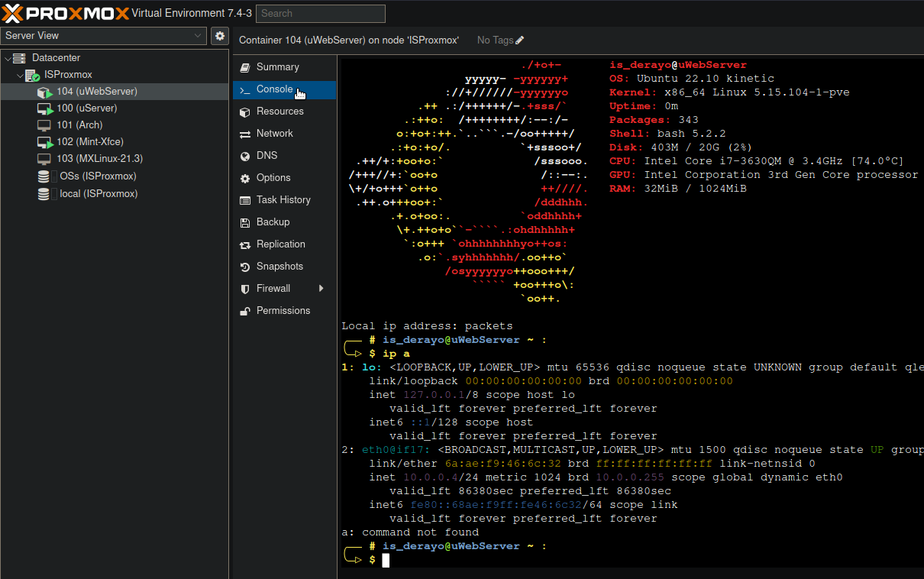Image resolution: width=924 pixels, height=579 pixels.
Task: Click the DNS globe icon
Action: [245, 156]
